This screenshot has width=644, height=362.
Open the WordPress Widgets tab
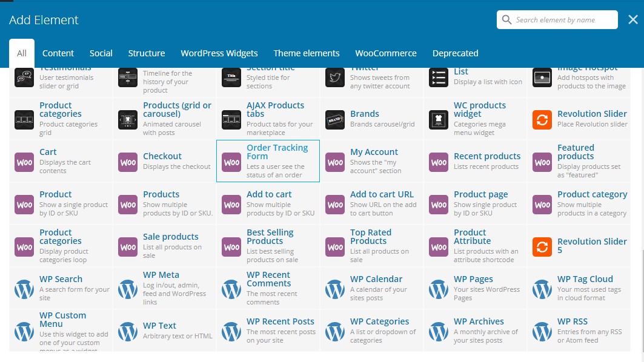click(x=219, y=53)
